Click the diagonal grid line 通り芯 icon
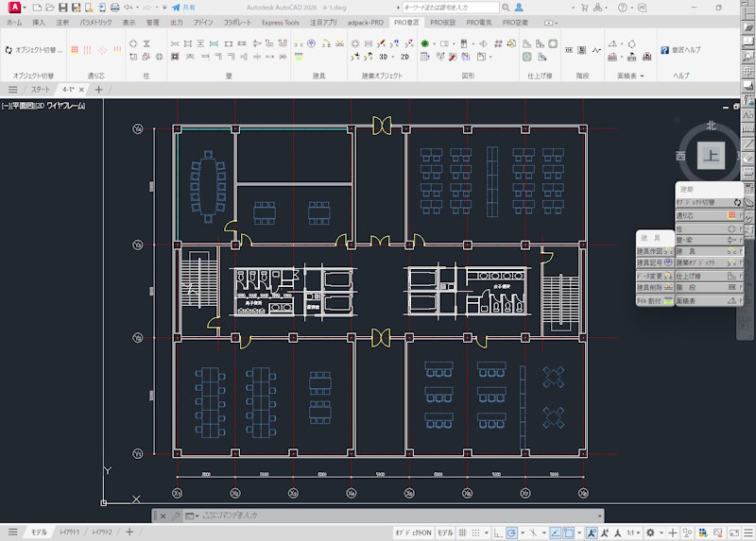 pos(103,50)
